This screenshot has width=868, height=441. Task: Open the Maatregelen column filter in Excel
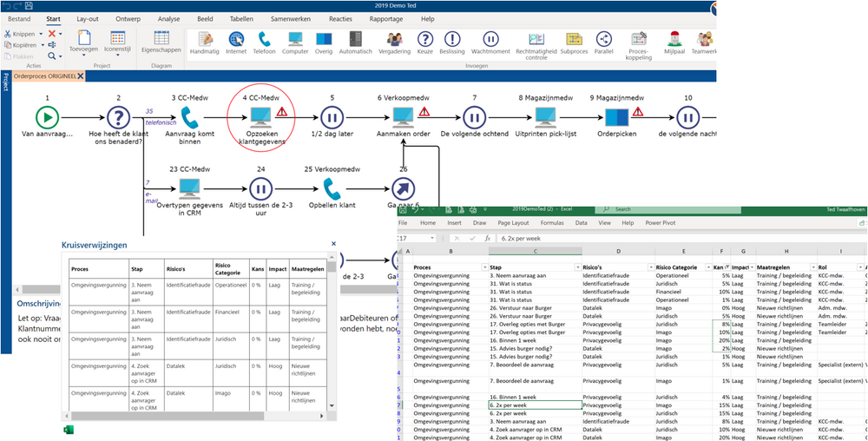tap(812, 267)
